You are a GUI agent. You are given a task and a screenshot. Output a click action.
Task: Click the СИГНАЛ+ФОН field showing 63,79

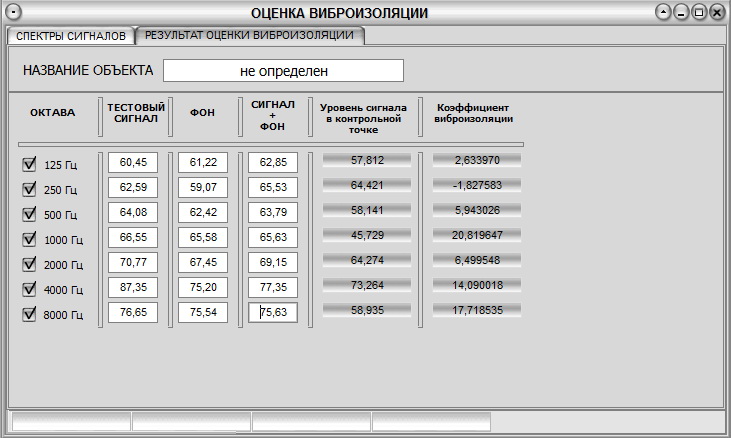tap(273, 212)
